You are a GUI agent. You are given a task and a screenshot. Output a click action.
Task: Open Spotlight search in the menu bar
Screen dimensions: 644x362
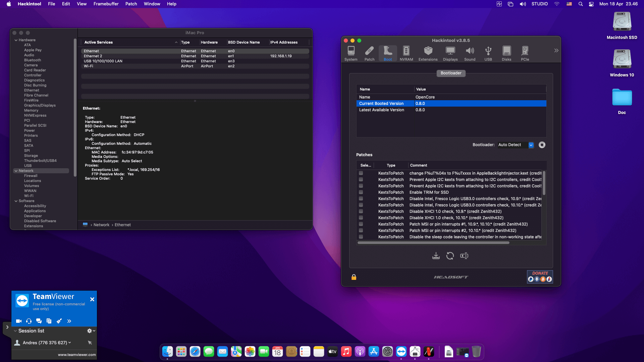581,4
